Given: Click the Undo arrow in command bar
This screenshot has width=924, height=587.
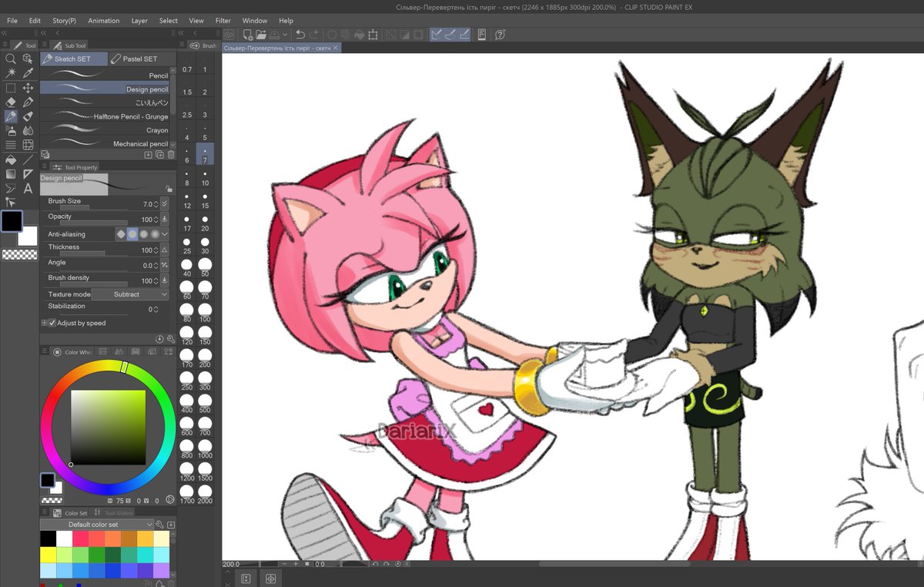Looking at the screenshot, I should tap(300, 34).
